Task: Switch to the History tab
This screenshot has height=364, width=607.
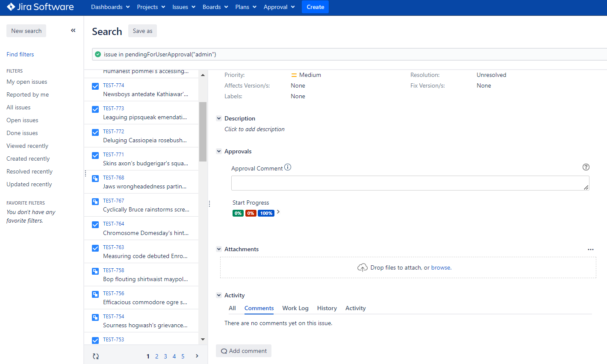Action: [x=327, y=308]
